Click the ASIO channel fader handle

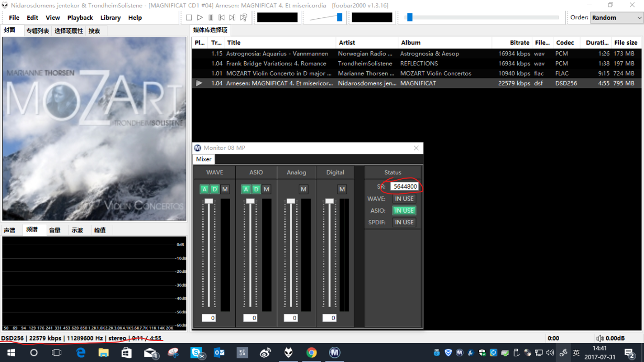point(250,201)
